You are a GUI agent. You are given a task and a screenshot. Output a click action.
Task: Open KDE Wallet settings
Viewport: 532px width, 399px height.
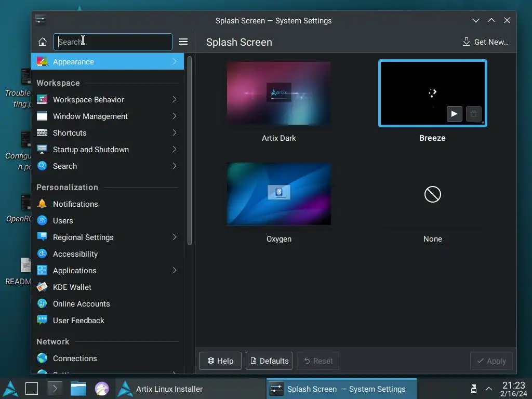pos(108,287)
